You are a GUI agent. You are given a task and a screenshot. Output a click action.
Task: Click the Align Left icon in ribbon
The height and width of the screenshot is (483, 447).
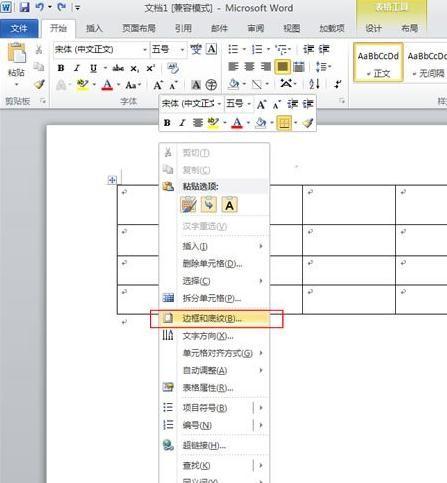[x=233, y=67]
